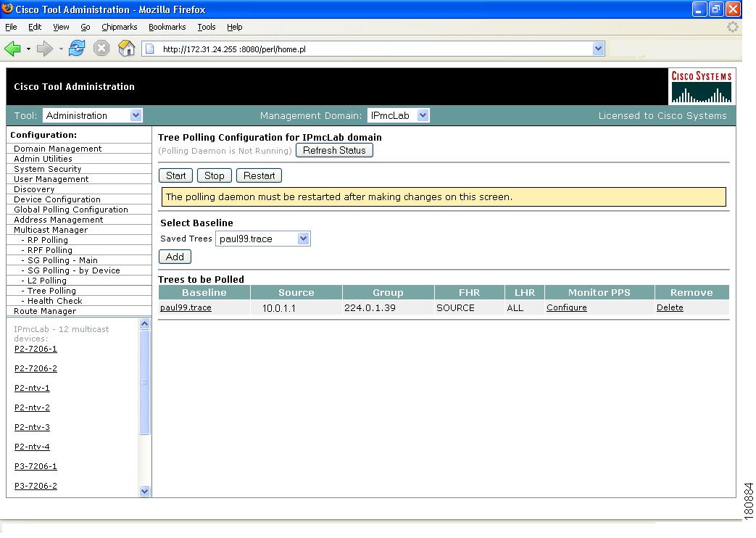Screen dimensions: 756x538
Task: Open Global Polling Configuration
Action: tap(71, 210)
